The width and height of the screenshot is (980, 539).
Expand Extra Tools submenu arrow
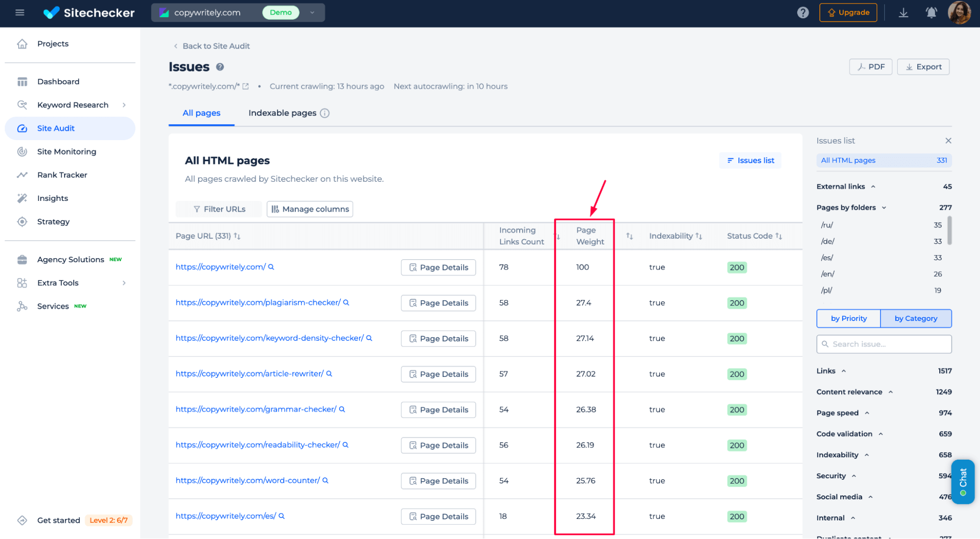tap(124, 283)
